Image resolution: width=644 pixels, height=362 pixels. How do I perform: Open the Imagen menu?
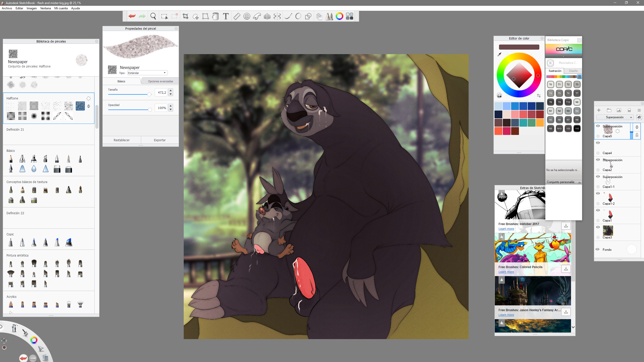tap(31, 8)
